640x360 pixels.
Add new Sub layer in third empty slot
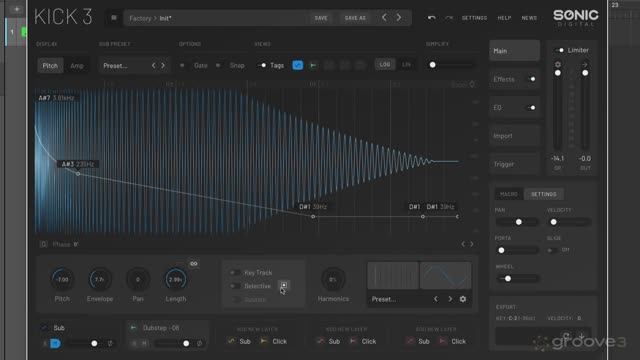418,341
